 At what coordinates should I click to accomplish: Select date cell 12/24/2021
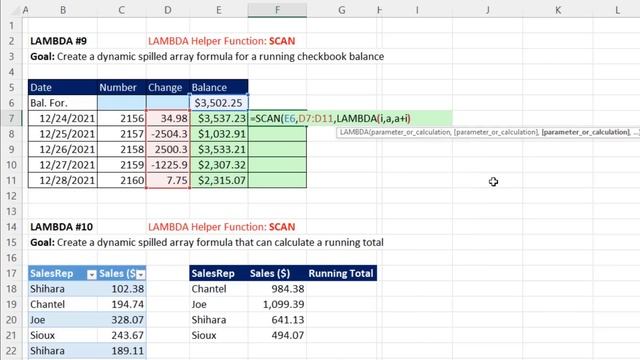click(62, 118)
